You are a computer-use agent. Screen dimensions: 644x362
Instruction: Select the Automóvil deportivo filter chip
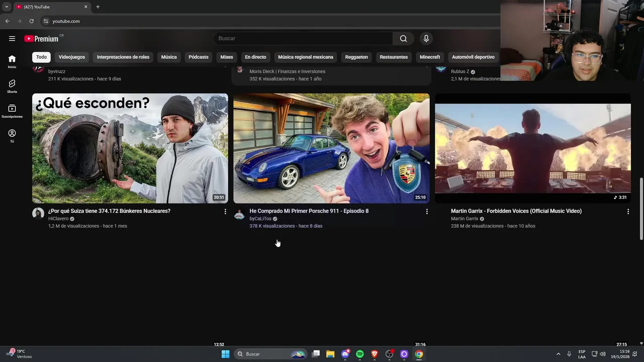click(473, 57)
